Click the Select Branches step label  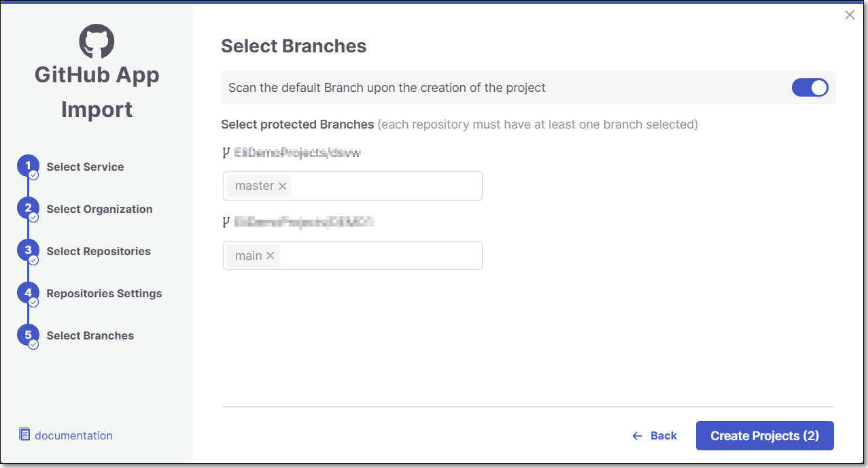(90, 335)
